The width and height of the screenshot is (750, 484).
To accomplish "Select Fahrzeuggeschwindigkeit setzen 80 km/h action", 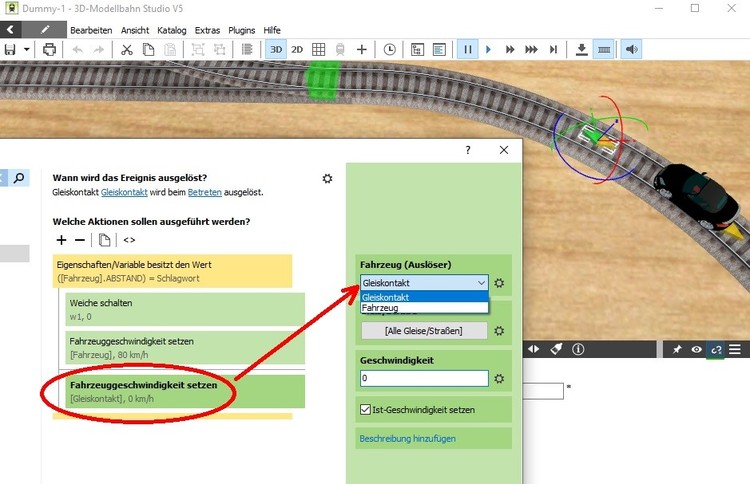I will point(185,348).
